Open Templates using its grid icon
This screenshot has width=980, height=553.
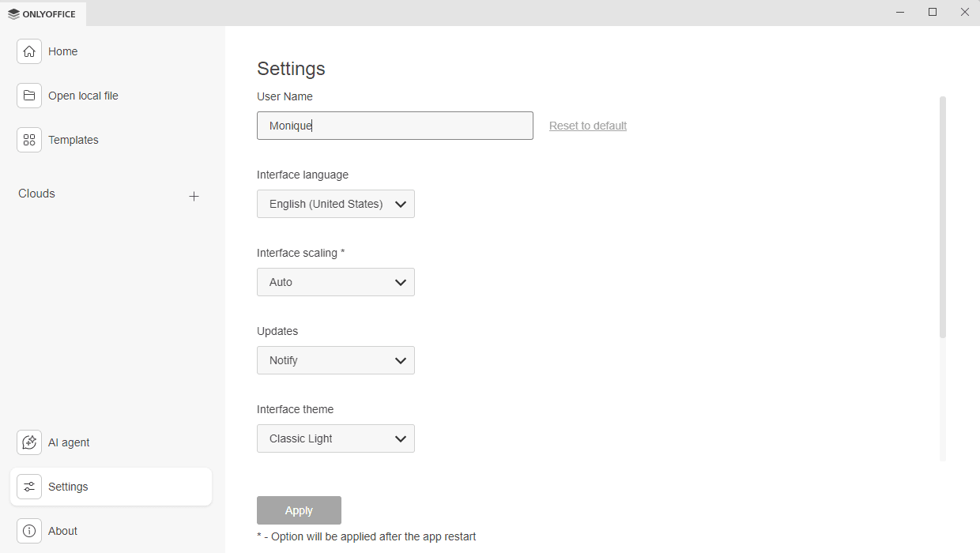click(x=29, y=139)
